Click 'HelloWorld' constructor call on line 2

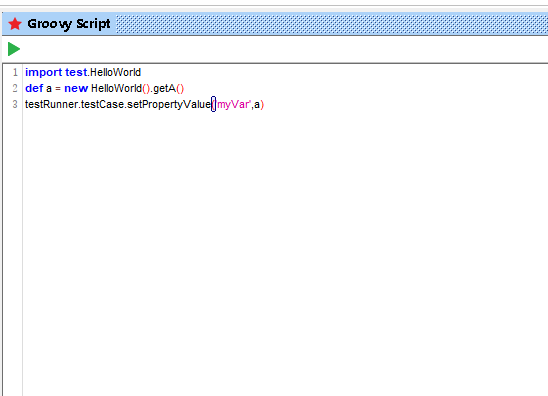coord(116,88)
